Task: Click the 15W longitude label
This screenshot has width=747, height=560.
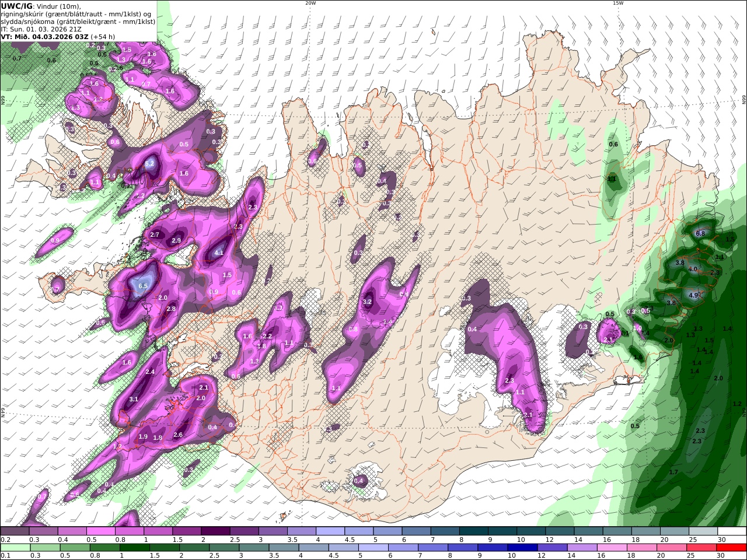Action: pyautogui.click(x=617, y=3)
